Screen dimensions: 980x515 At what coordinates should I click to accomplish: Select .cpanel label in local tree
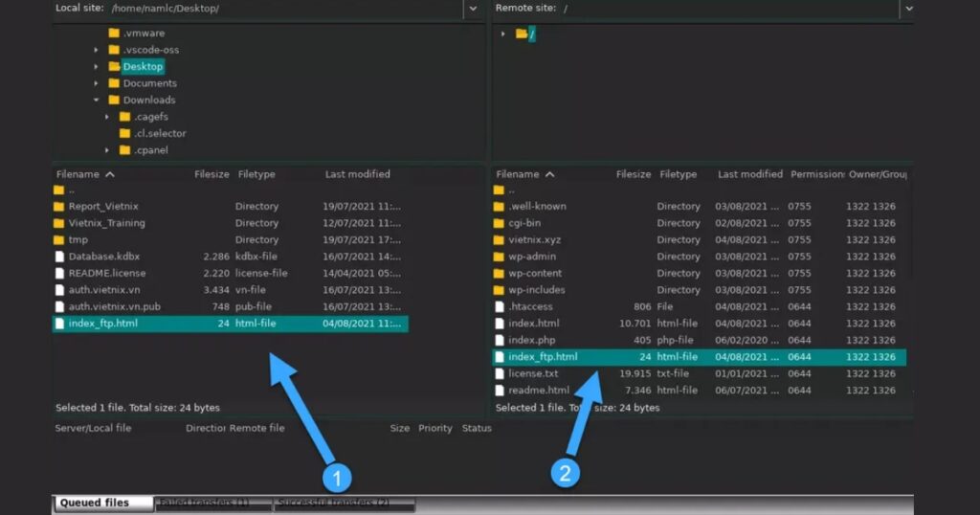[x=150, y=150]
